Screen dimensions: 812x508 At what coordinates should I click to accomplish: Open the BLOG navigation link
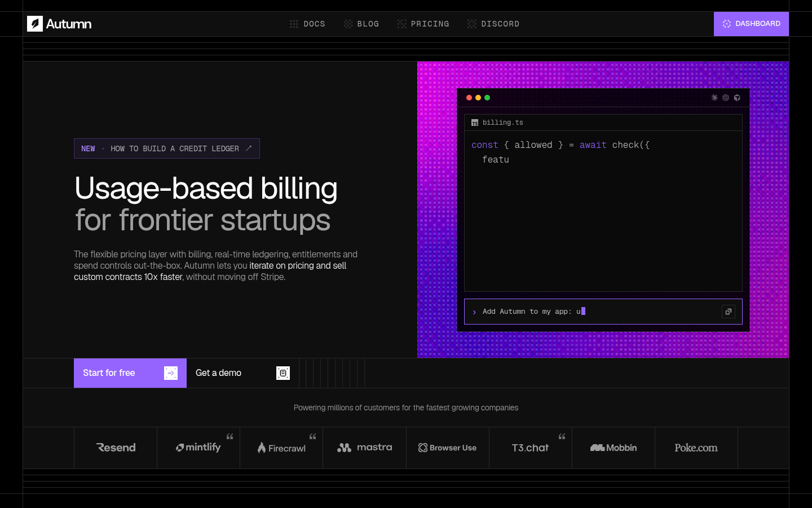pos(361,24)
